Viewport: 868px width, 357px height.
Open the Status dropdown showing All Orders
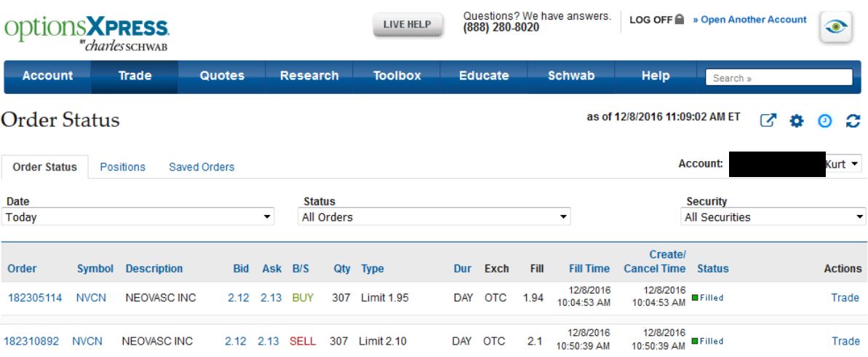click(434, 217)
